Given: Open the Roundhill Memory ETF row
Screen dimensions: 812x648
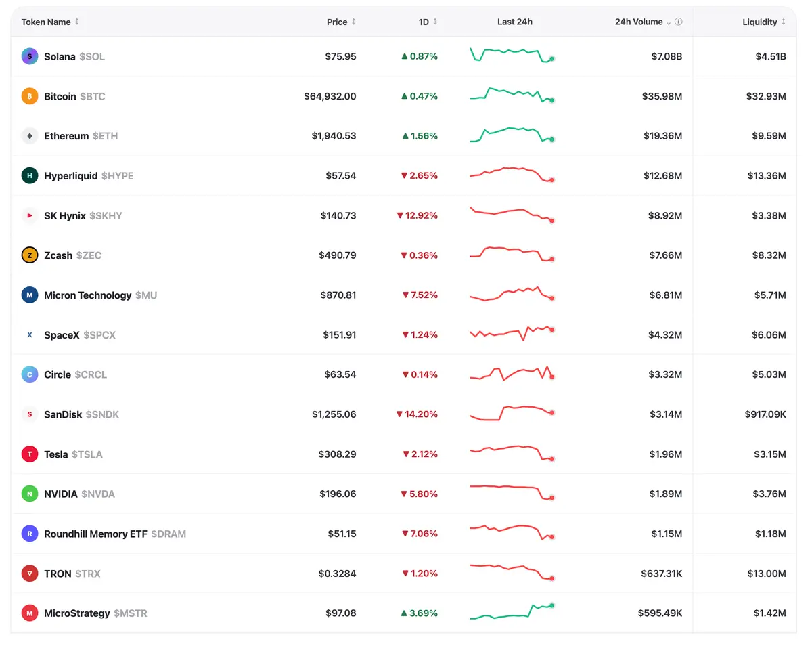Looking at the screenshot, I should 403,534.
